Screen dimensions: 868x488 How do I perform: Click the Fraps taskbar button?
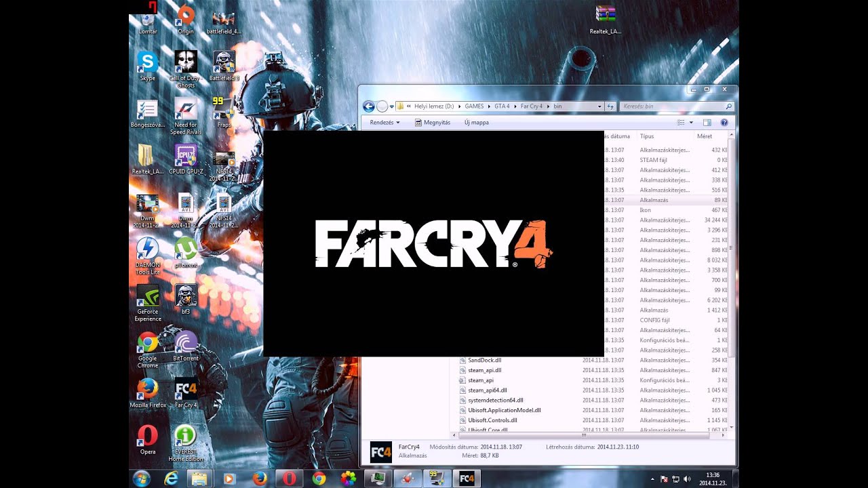(x=437, y=479)
